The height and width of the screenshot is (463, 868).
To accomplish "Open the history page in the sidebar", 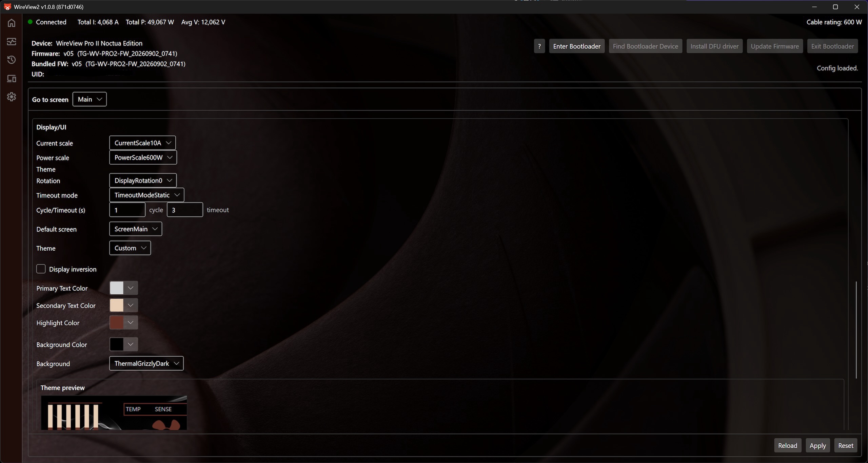I will tap(12, 60).
